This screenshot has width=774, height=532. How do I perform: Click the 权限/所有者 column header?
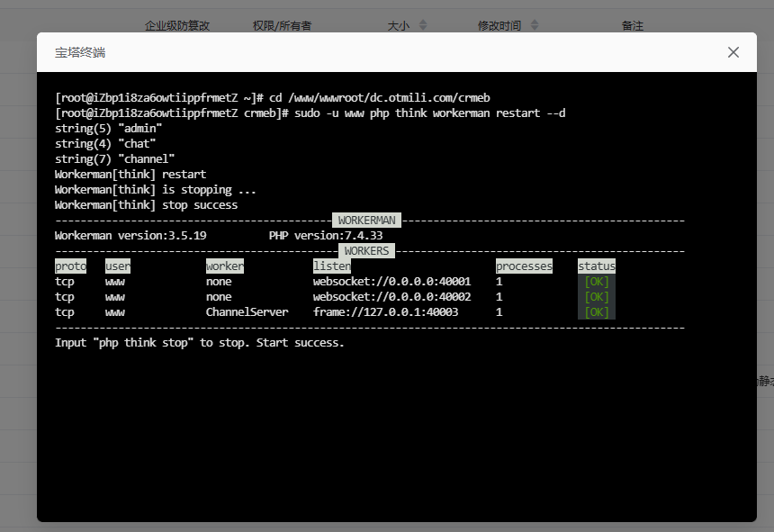(282, 26)
